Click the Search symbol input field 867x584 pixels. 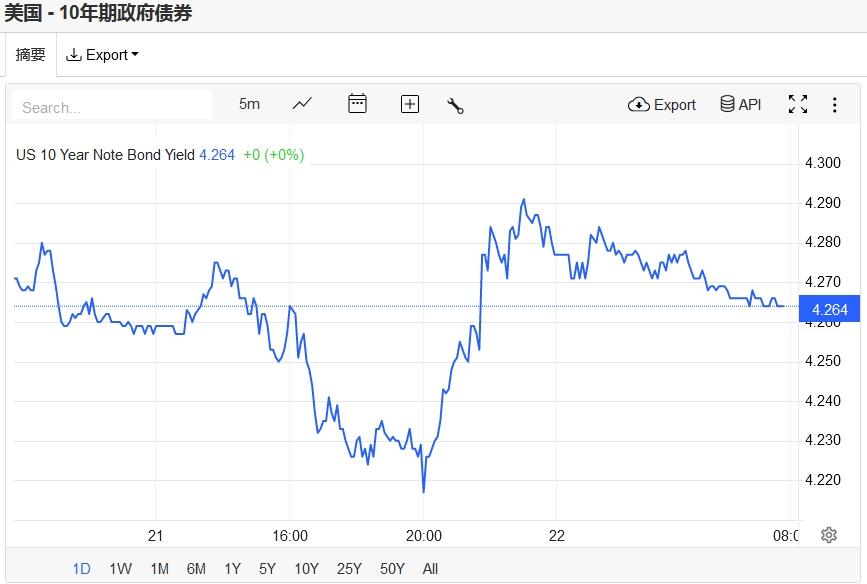pyautogui.click(x=112, y=107)
